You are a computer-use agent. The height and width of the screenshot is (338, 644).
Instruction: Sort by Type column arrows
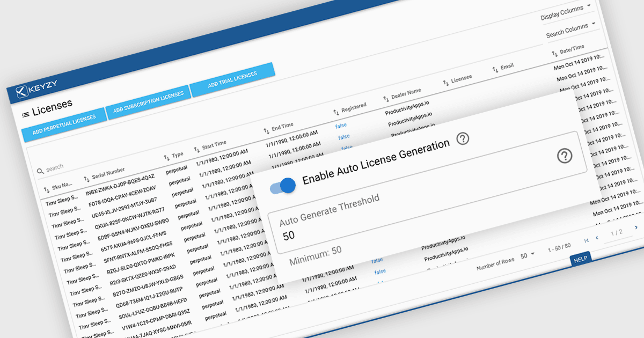coord(167,158)
